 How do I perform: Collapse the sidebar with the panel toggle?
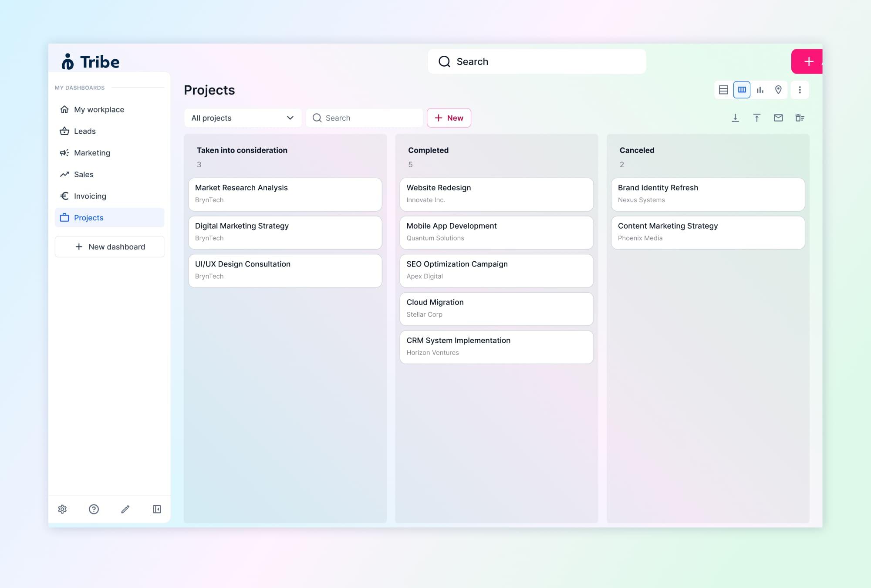(x=156, y=509)
